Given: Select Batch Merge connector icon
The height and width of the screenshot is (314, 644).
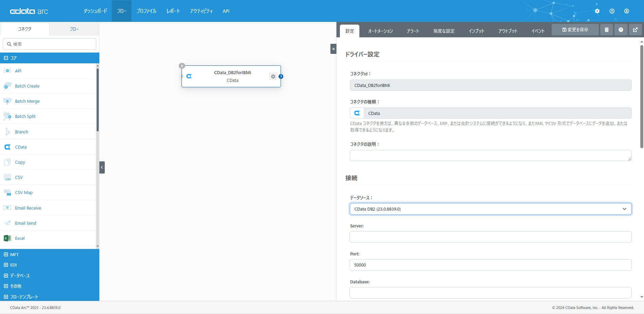Looking at the screenshot, I should pos(7,101).
